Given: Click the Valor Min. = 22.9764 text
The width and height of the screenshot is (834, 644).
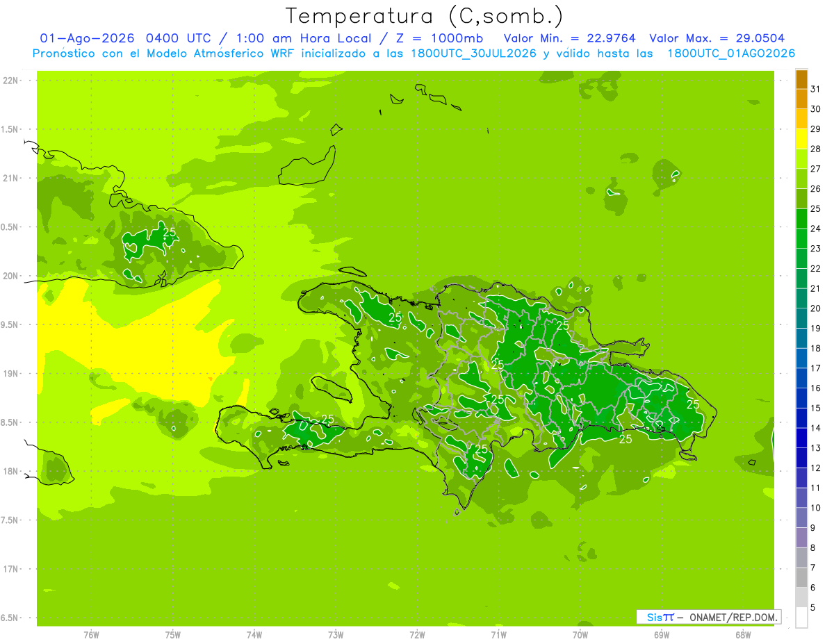Looking at the screenshot, I should point(569,38).
